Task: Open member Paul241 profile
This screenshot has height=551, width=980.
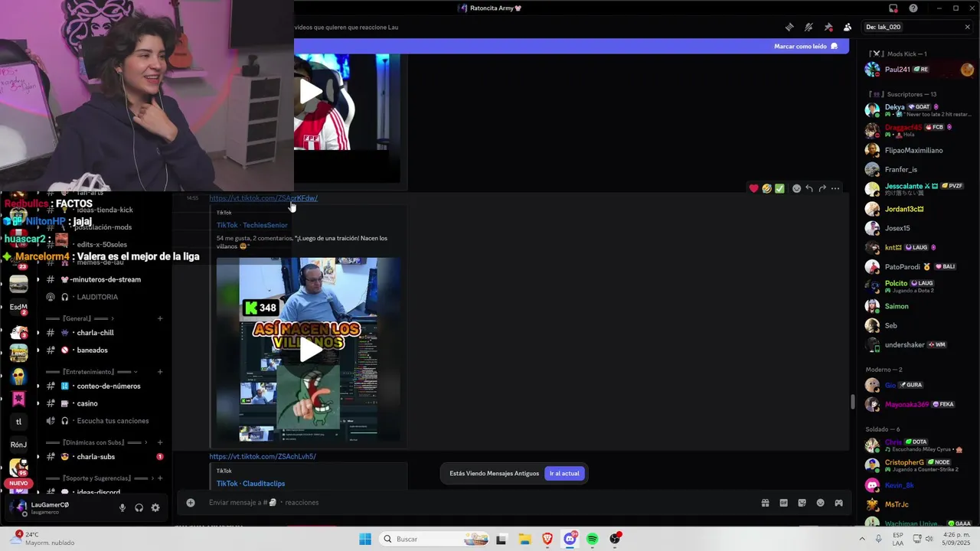Action: (x=919, y=70)
